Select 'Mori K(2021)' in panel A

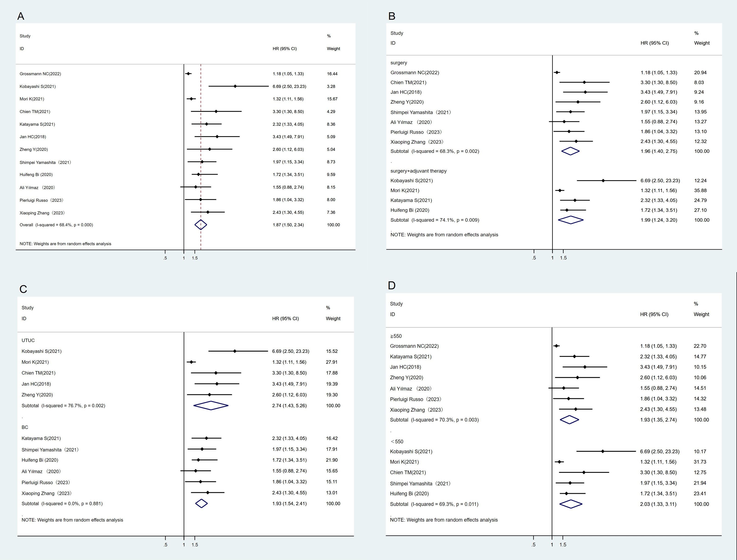click(32, 99)
